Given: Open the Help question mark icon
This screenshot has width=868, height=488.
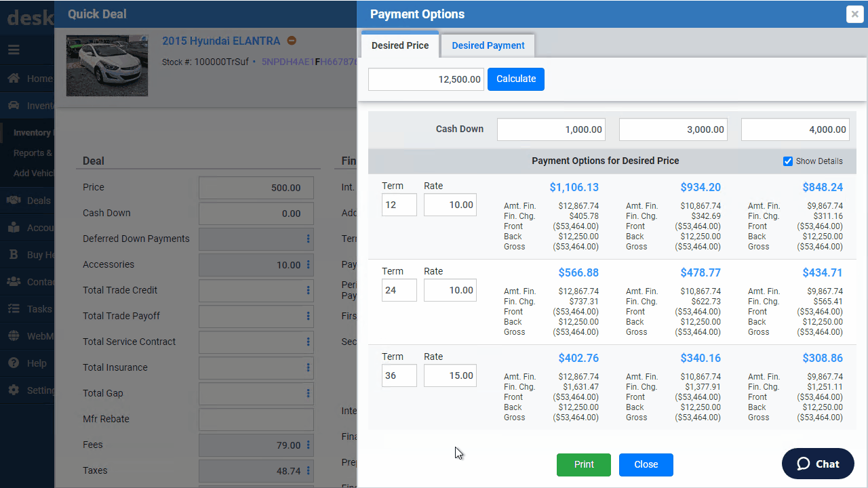Looking at the screenshot, I should (x=14, y=363).
